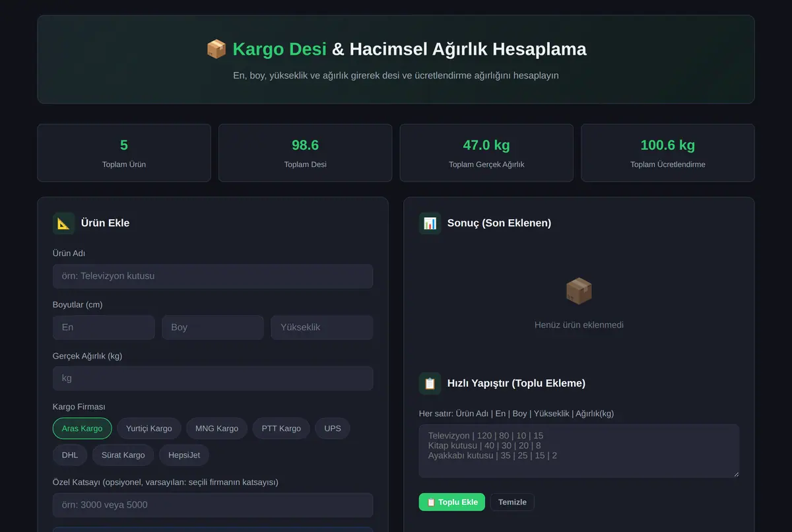This screenshot has height=532, width=792.
Task: Click the ruler icon beside Ürün Ekle
Action: point(64,223)
